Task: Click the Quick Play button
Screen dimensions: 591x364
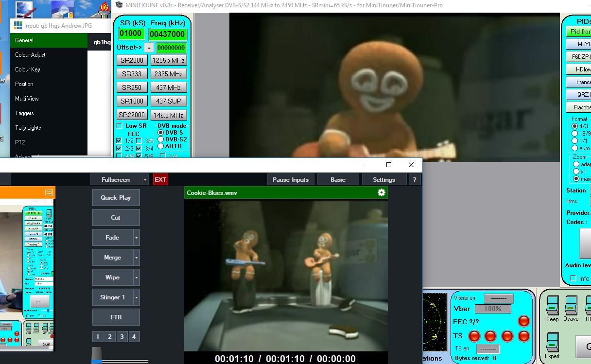Action: click(116, 198)
